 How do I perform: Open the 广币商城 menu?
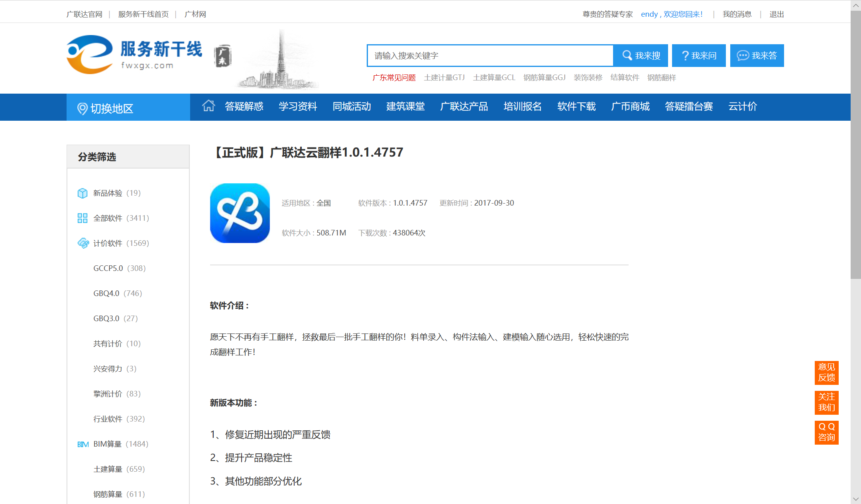tap(630, 106)
